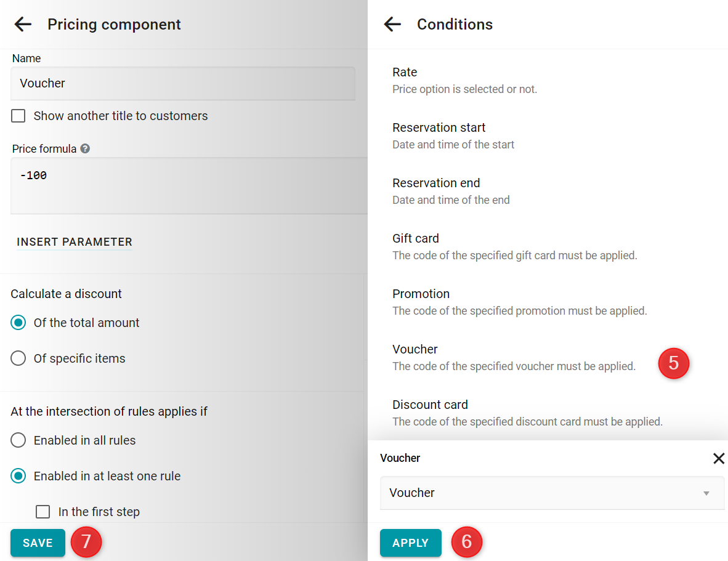Tick In the first step checkbox
Viewport: 728px width, 561px height.
[x=42, y=511]
